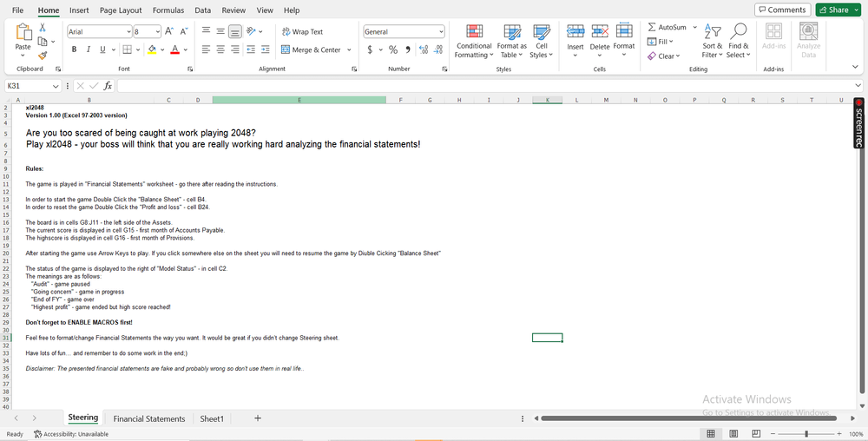Switch to the Financial Statements sheet tab
This screenshot has width=868, height=441.
[149, 418]
